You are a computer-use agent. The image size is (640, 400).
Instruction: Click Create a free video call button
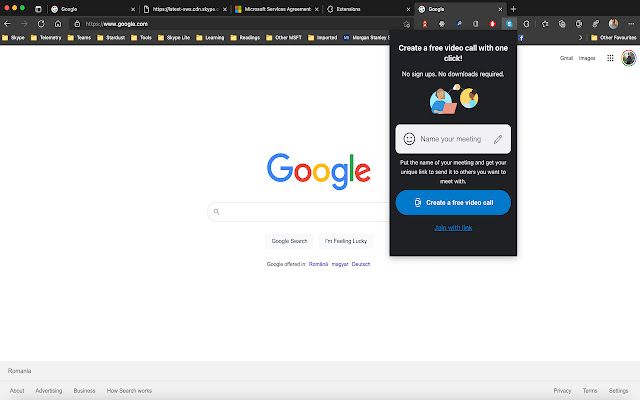pos(453,202)
